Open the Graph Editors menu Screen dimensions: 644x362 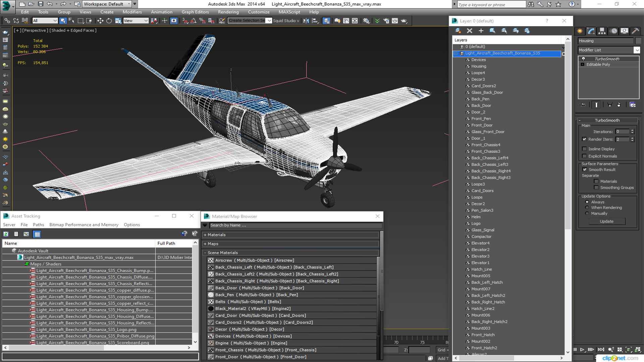[195, 12]
